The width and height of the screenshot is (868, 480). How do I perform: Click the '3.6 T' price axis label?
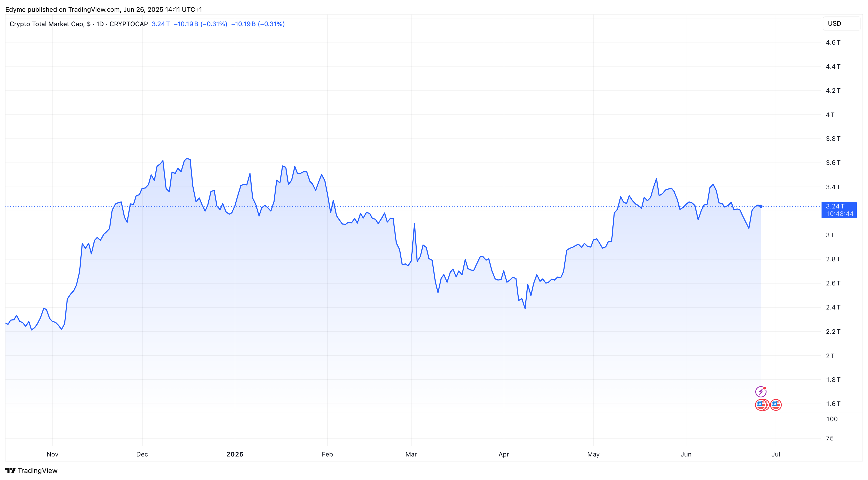(x=833, y=163)
